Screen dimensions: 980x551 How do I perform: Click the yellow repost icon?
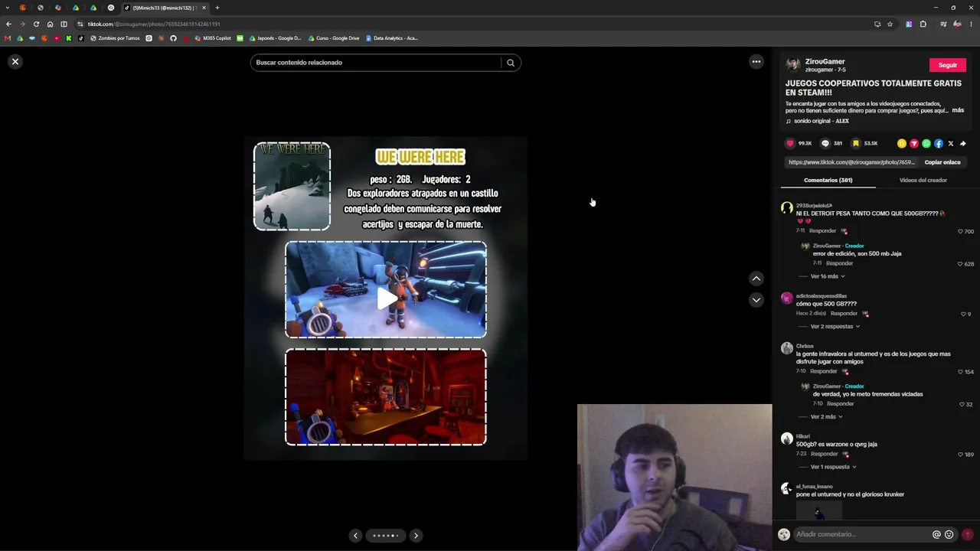[902, 143]
